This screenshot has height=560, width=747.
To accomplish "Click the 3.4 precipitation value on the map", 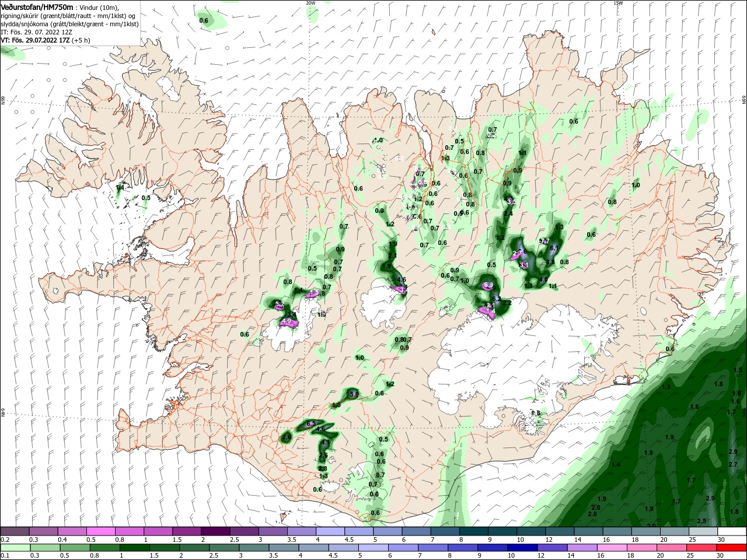I will 293,315.
